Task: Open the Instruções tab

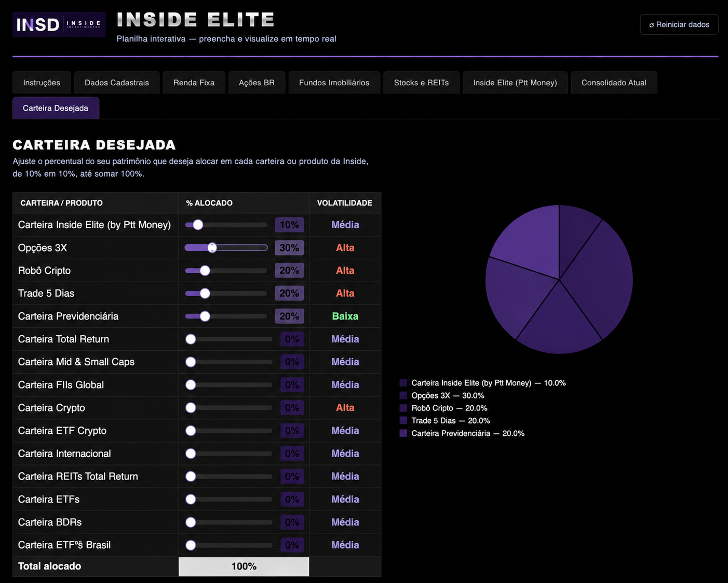Action: [42, 83]
